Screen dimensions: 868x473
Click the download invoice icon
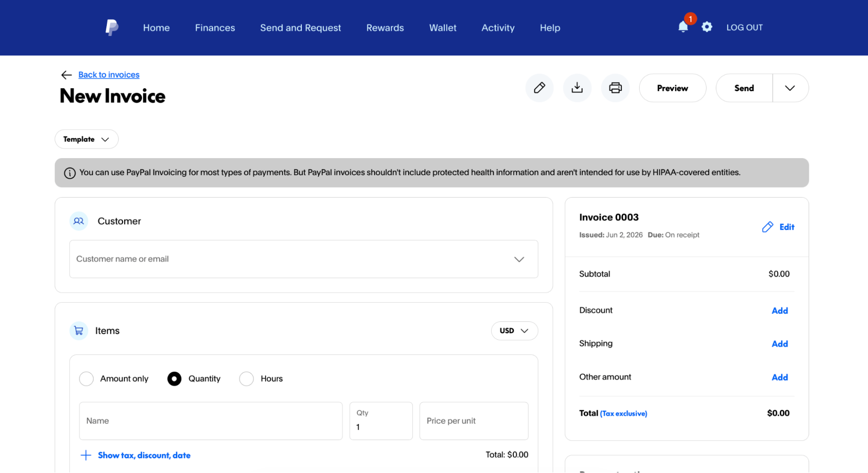click(x=577, y=88)
